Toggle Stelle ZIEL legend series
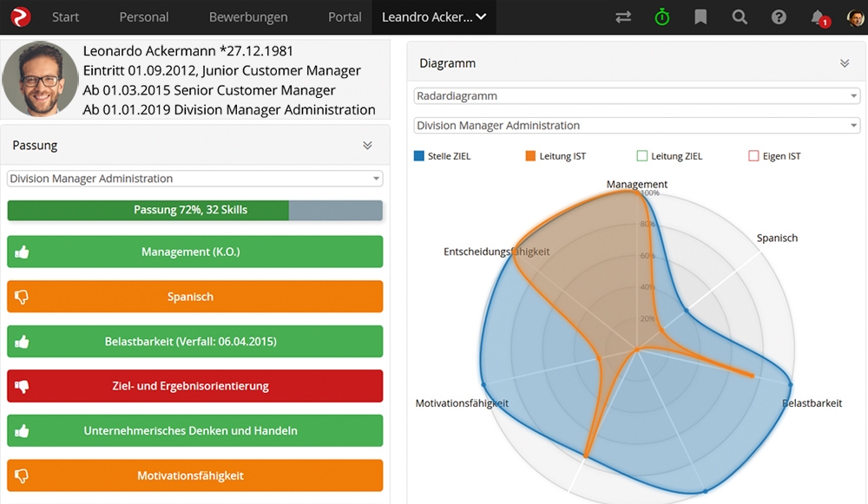 point(443,156)
